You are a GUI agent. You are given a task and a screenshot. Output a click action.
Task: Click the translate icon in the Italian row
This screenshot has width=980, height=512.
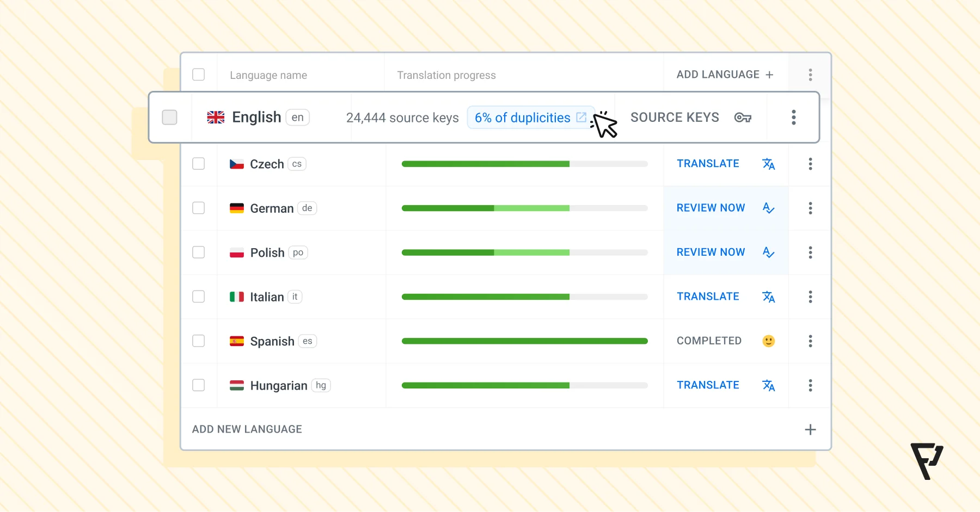pos(768,297)
